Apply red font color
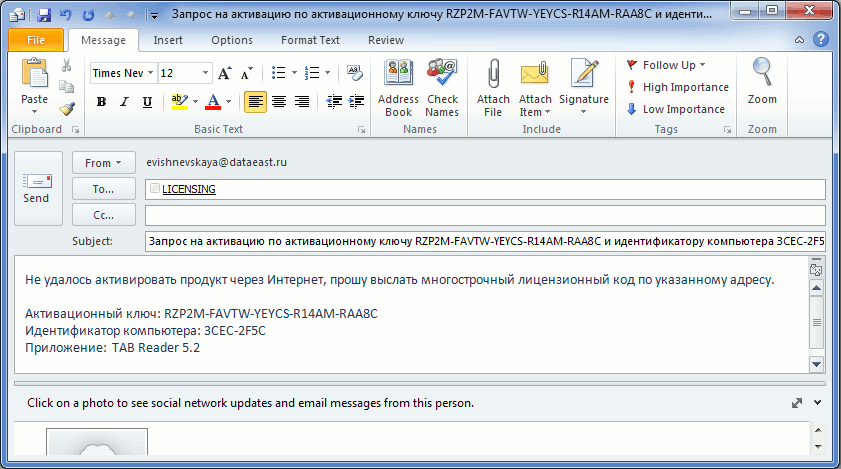This screenshot has height=469, width=841. (x=213, y=101)
